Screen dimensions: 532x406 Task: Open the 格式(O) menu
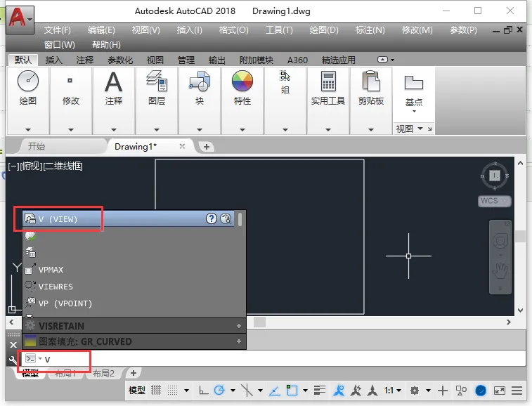234,30
